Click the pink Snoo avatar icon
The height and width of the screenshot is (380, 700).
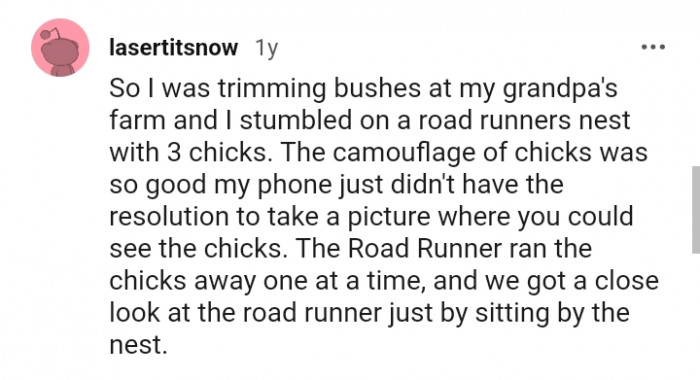60,48
